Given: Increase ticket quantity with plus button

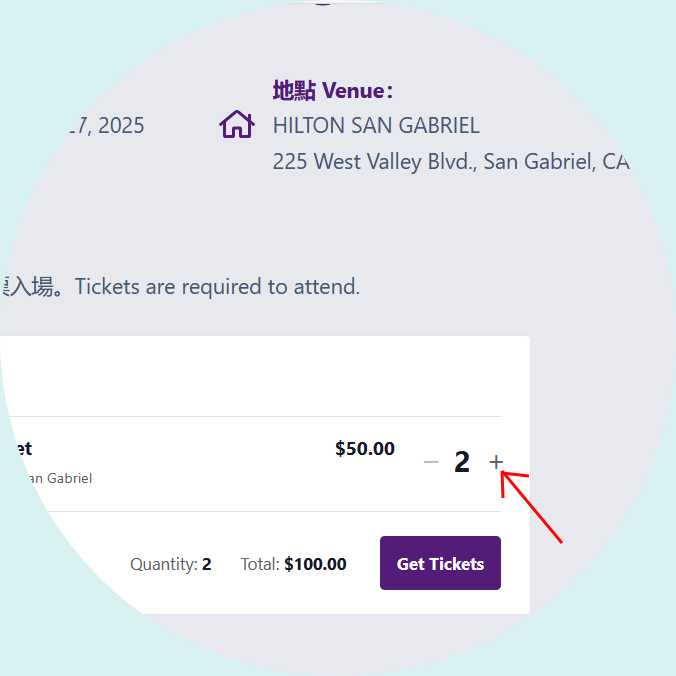Looking at the screenshot, I should tap(496, 462).
